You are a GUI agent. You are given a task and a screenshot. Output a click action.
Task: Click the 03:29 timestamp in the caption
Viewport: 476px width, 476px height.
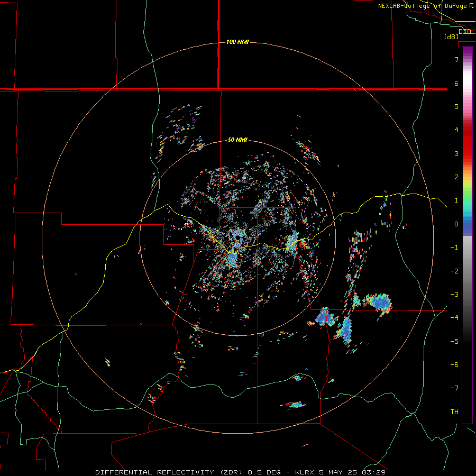373,472
